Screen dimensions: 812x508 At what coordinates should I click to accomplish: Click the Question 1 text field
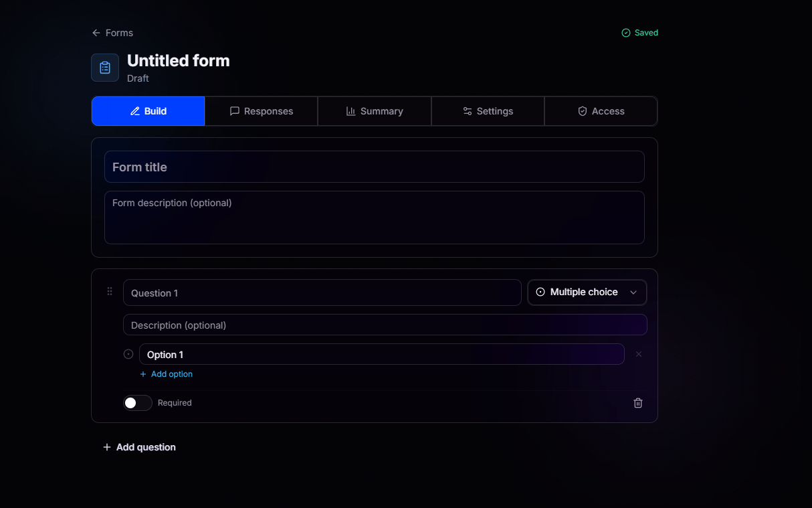click(x=322, y=292)
